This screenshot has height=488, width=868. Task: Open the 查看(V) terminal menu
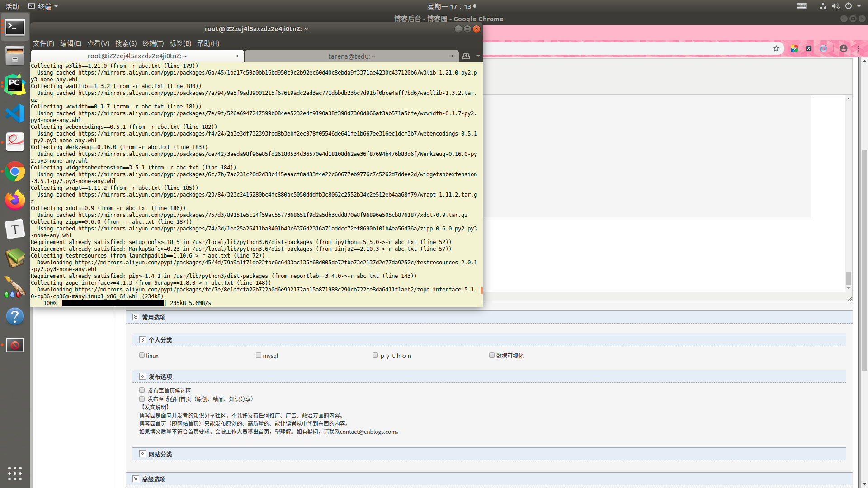pyautogui.click(x=99, y=43)
